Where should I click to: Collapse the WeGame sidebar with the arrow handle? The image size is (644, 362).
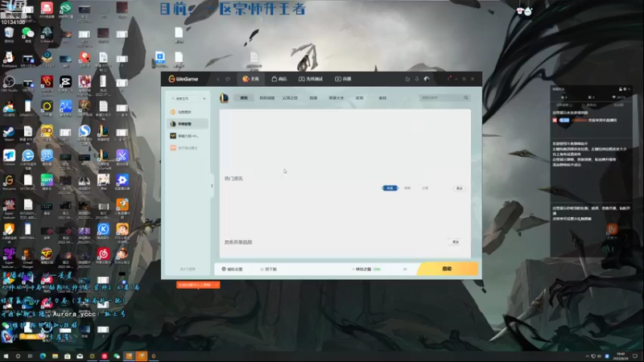pyautogui.click(x=212, y=186)
